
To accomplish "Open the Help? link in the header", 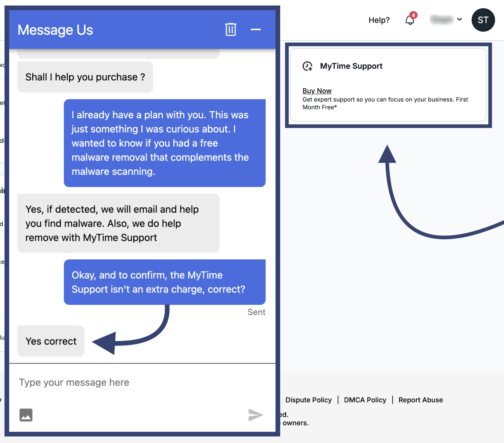I will (x=379, y=20).
